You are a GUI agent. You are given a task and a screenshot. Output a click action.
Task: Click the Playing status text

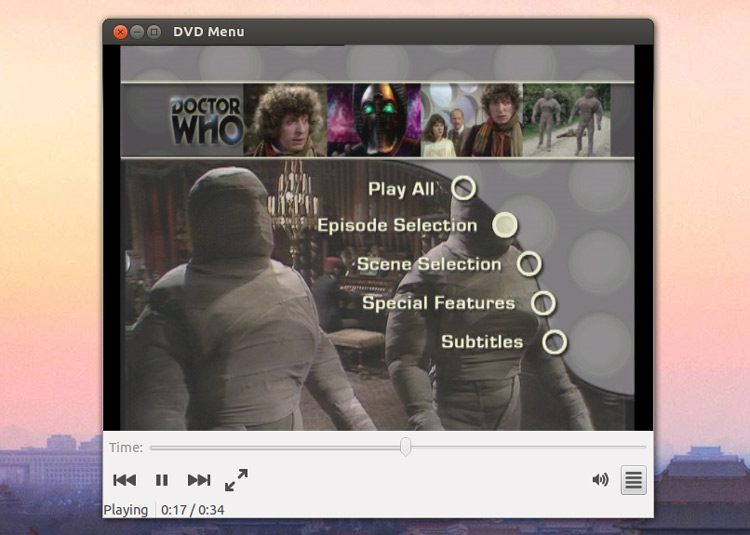point(125,510)
